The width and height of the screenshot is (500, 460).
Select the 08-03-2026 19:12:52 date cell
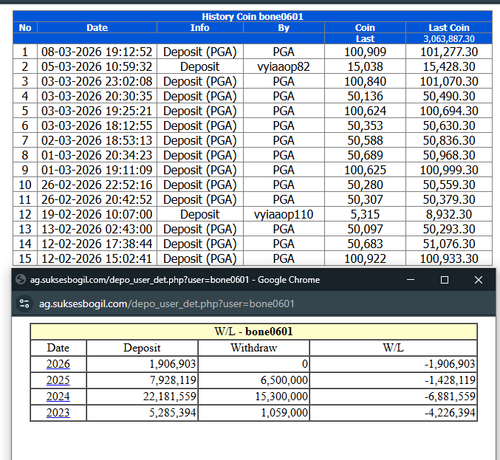pyautogui.click(x=97, y=52)
